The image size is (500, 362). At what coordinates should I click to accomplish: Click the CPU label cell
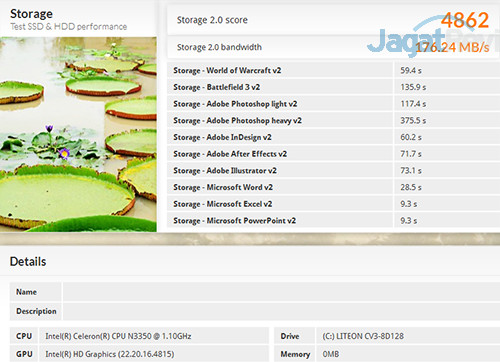[x=24, y=336]
